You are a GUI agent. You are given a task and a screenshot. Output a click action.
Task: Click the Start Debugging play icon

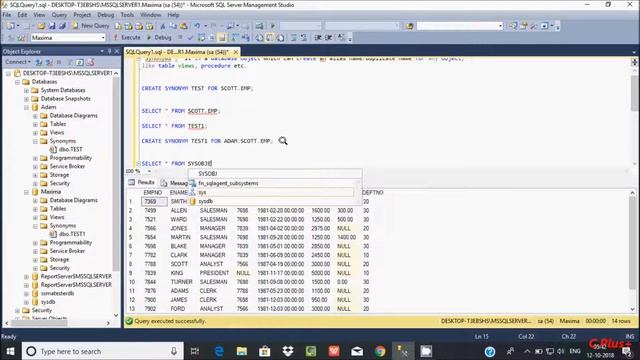(x=273, y=26)
